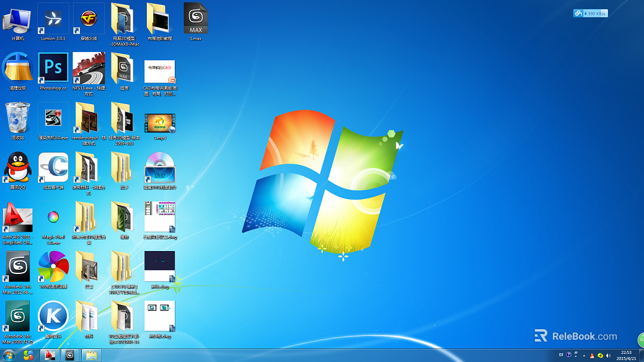Screen dimensions: 644x362
Task: Click the keyboard input method tray icon
Action: pyautogui.click(x=561, y=355)
